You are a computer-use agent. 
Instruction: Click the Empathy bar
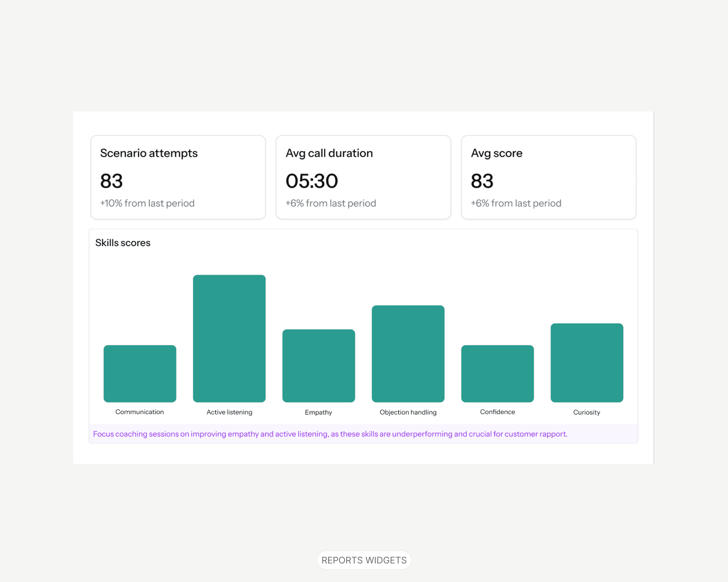pos(319,366)
